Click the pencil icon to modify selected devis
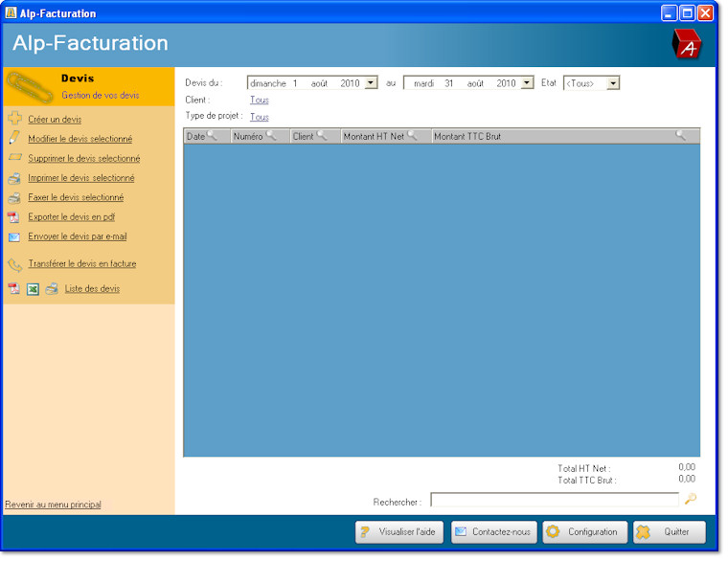The image size is (728, 561). [14, 138]
